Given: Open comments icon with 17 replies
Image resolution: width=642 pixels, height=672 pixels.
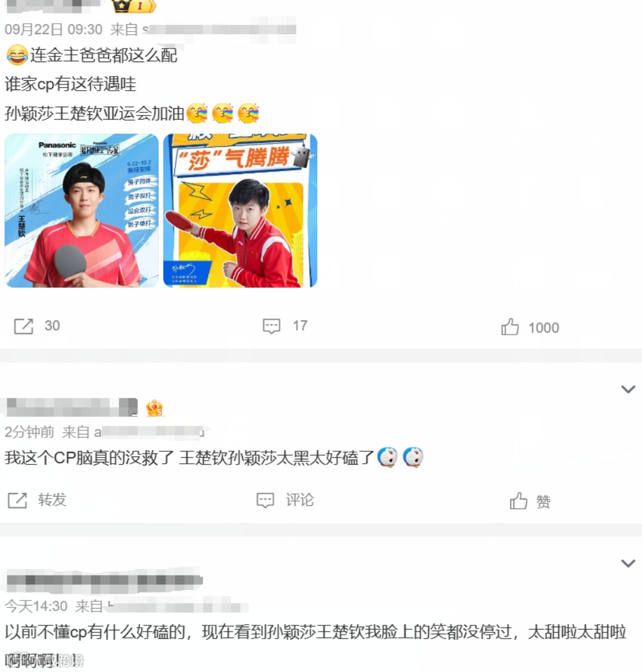Looking at the screenshot, I should point(271,326).
